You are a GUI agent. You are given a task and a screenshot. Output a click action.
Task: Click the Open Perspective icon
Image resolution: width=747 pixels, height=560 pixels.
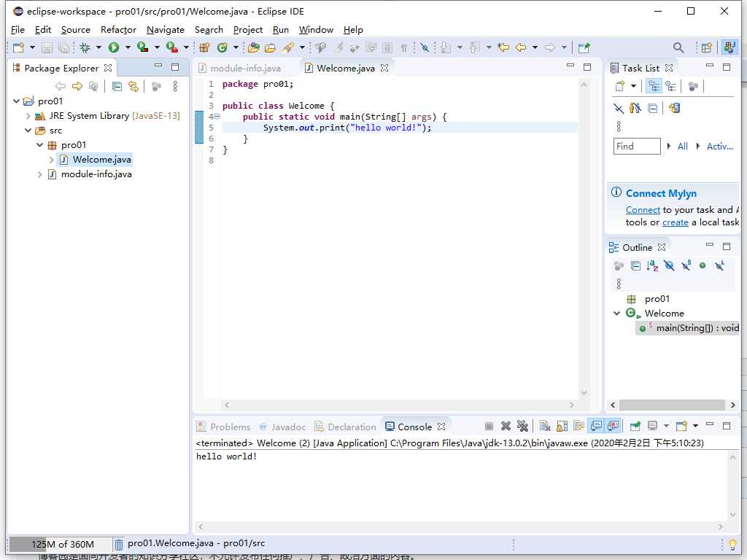coord(706,47)
